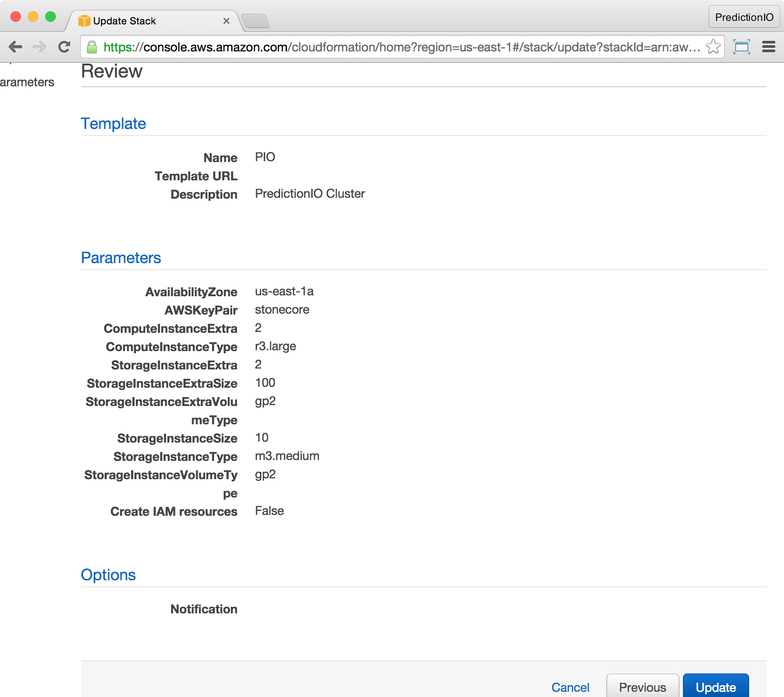Open the Chrome hamburger menu
The width and height of the screenshot is (784, 697).
(x=768, y=47)
